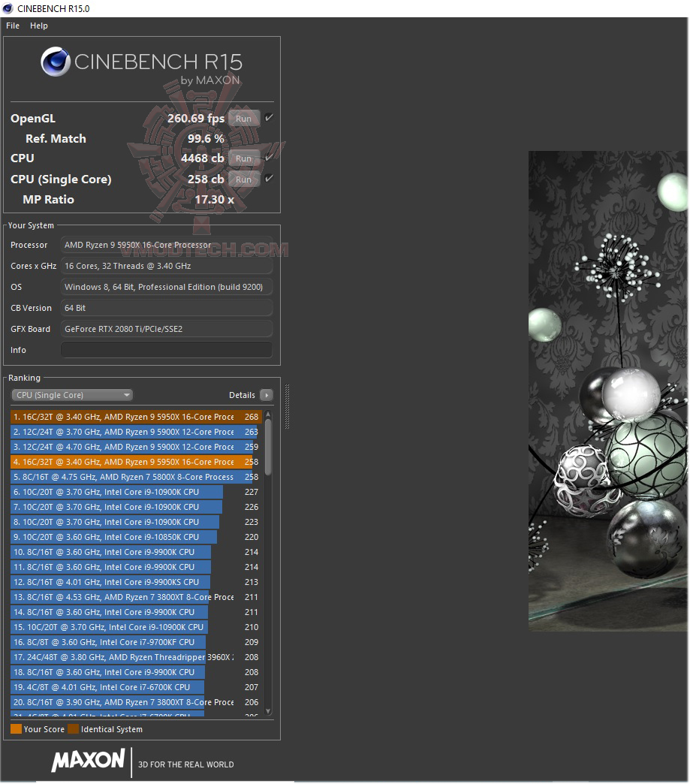The height and width of the screenshot is (784, 690).
Task: Select ranking row 10 i9-9900K 214
Action: [x=136, y=552]
